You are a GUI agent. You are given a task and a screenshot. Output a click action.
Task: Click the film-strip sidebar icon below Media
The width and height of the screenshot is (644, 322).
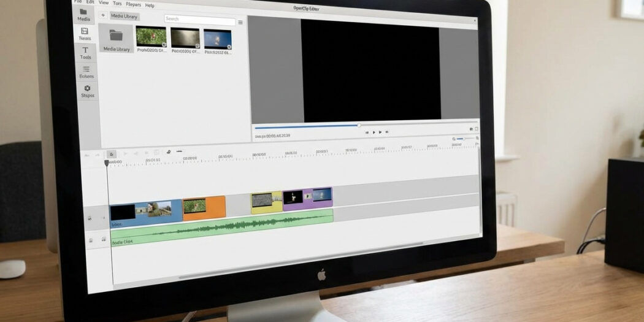(84, 33)
